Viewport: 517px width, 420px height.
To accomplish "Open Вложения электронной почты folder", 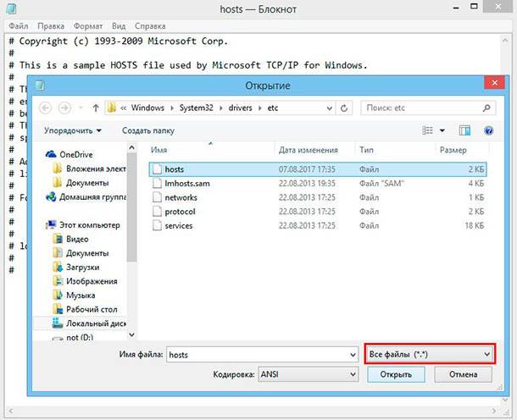I will tap(89, 169).
